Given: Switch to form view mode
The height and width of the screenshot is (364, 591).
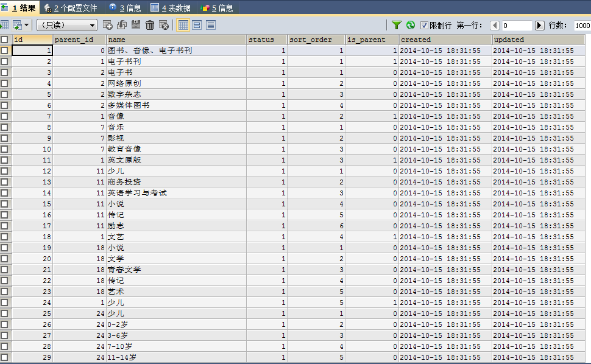Looking at the screenshot, I should [197, 25].
